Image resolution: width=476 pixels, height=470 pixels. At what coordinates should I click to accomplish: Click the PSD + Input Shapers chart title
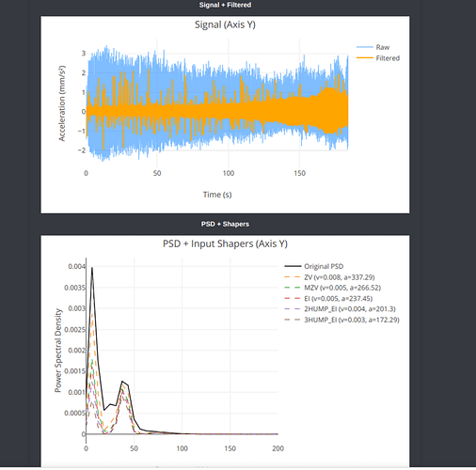225,243
